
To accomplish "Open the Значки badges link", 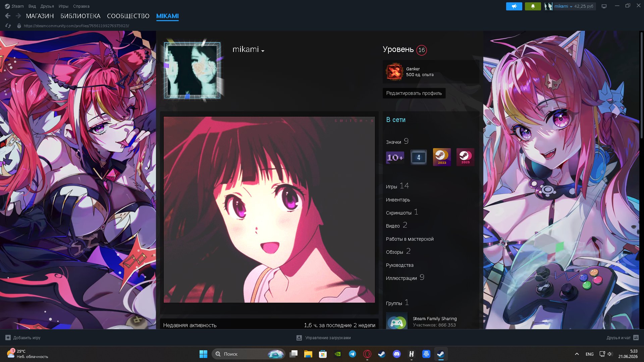I will click(397, 141).
